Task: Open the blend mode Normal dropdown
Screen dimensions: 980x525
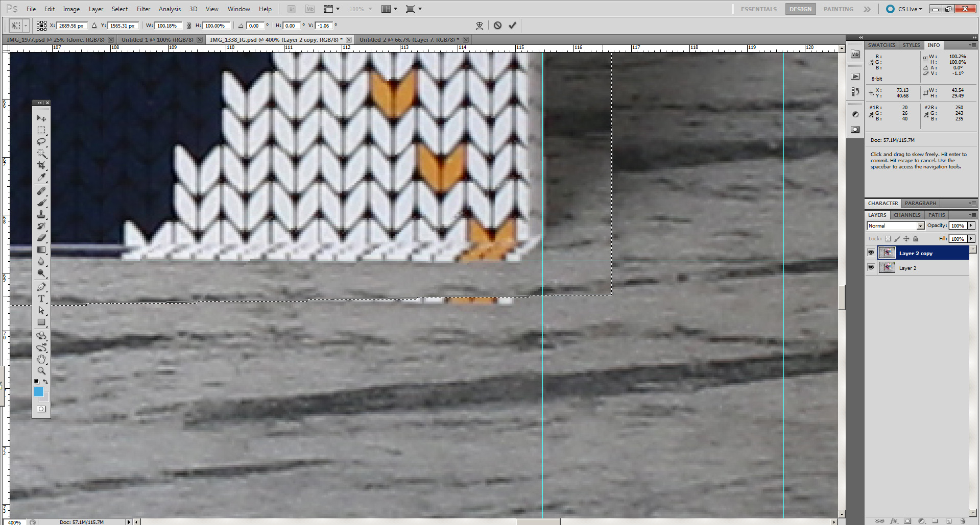Action: pos(896,226)
